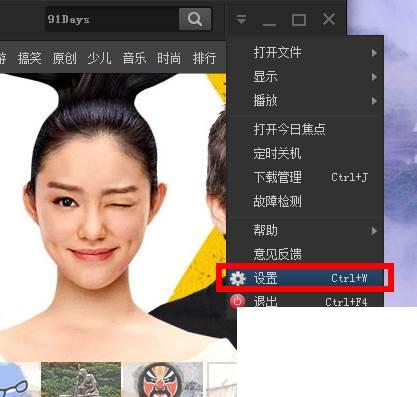Open 下载管理 from the menu
Screen dimensions: 417x397
coord(305,177)
